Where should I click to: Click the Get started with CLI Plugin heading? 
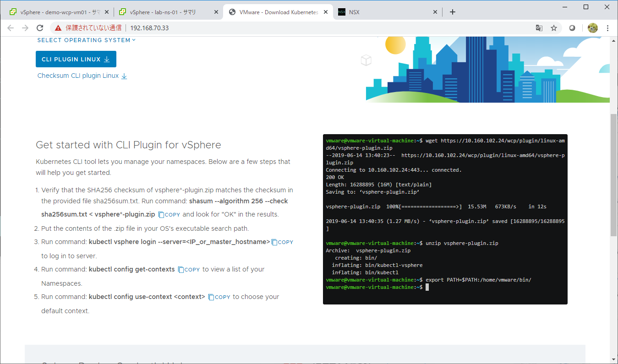pos(128,145)
